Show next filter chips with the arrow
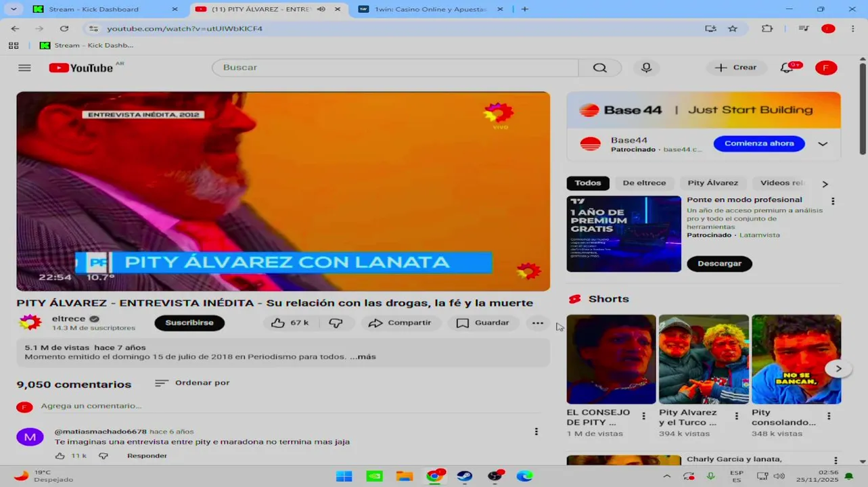The height and width of the screenshot is (487, 868). point(825,184)
